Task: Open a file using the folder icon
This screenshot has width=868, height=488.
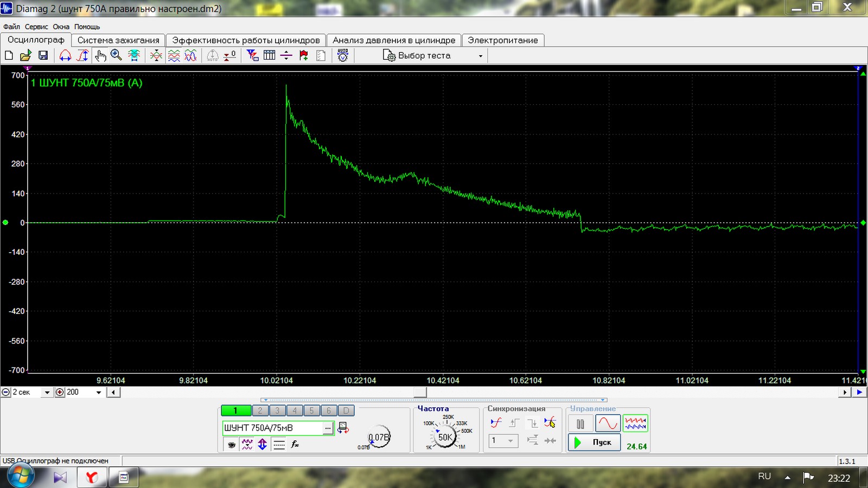Action: pyautogui.click(x=25, y=55)
